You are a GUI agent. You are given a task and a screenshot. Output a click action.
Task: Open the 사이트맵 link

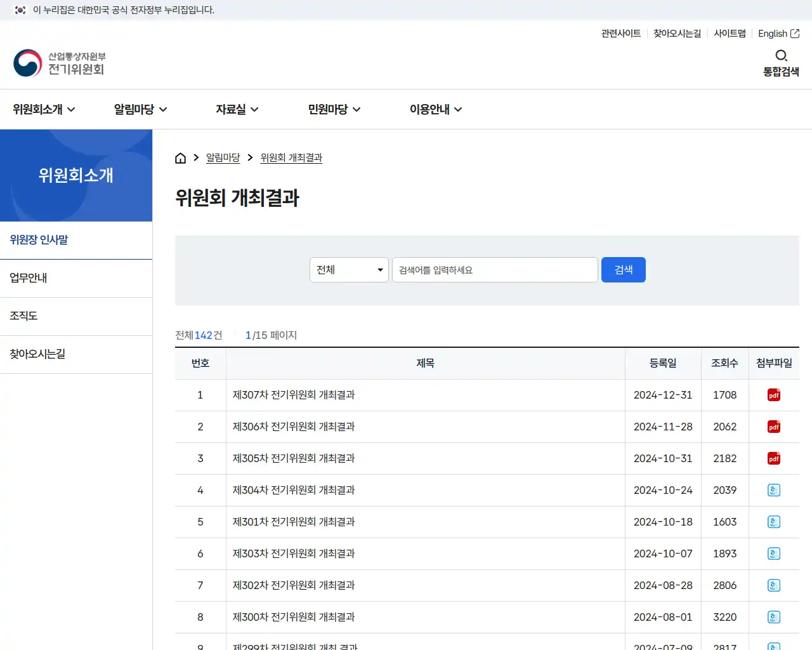click(730, 34)
